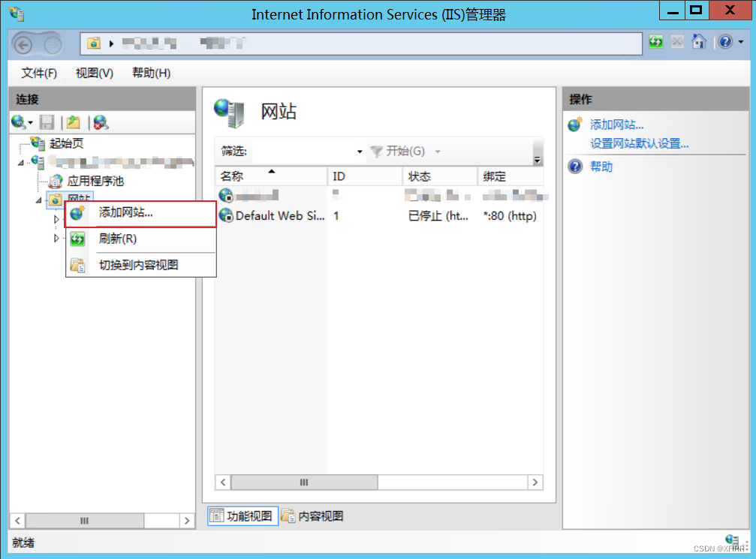756x559 pixels.
Task: Click the *:80 (http) binding cell
Action: click(510, 216)
